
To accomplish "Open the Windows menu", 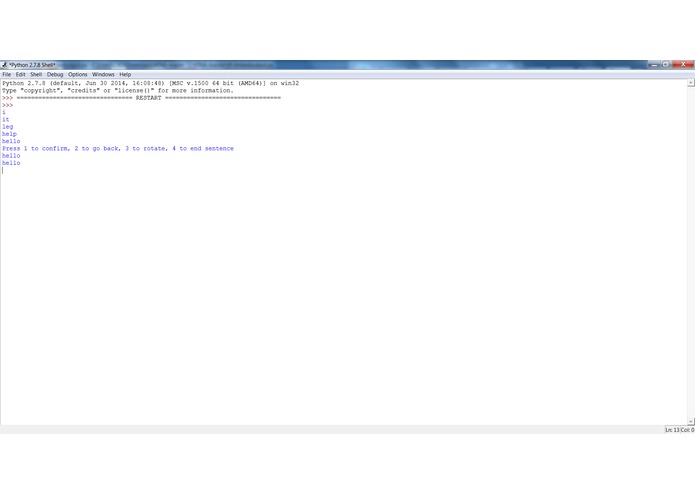I will [x=103, y=74].
